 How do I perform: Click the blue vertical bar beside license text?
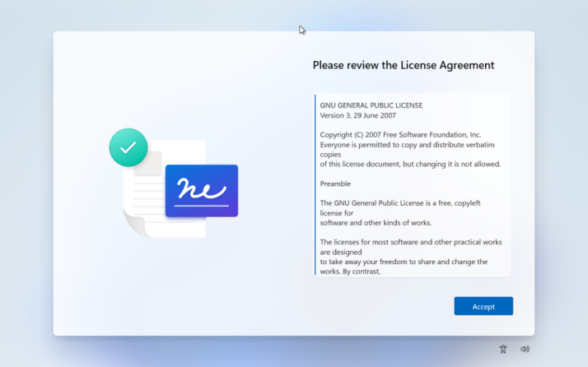[315, 184]
